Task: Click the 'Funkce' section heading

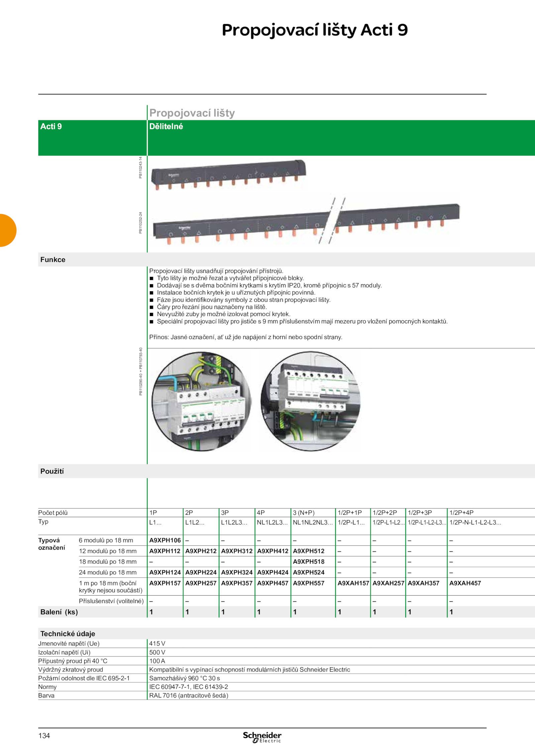Action: pos(53,260)
